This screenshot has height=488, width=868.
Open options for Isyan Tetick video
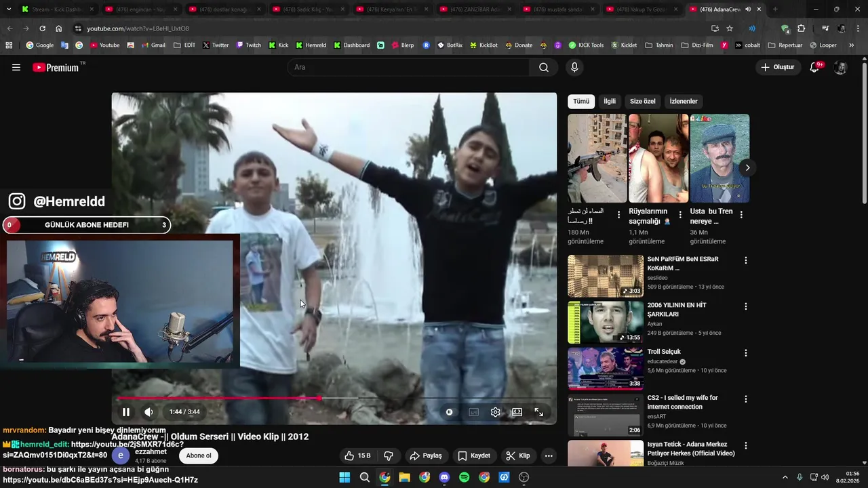point(746,446)
